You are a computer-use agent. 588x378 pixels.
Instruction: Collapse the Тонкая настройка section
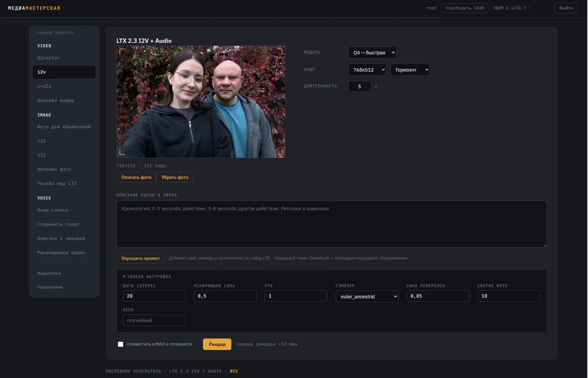pos(147,277)
